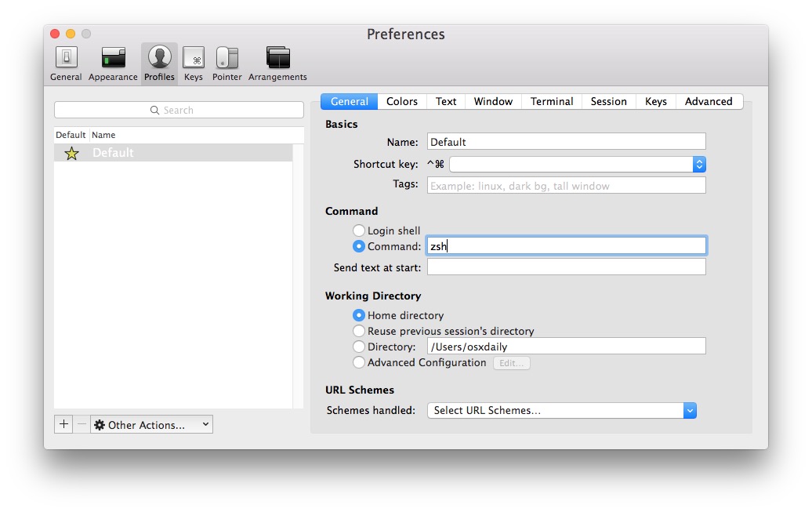Click the Edit button for Advanced Configuration
812x512 pixels.
tap(511, 362)
